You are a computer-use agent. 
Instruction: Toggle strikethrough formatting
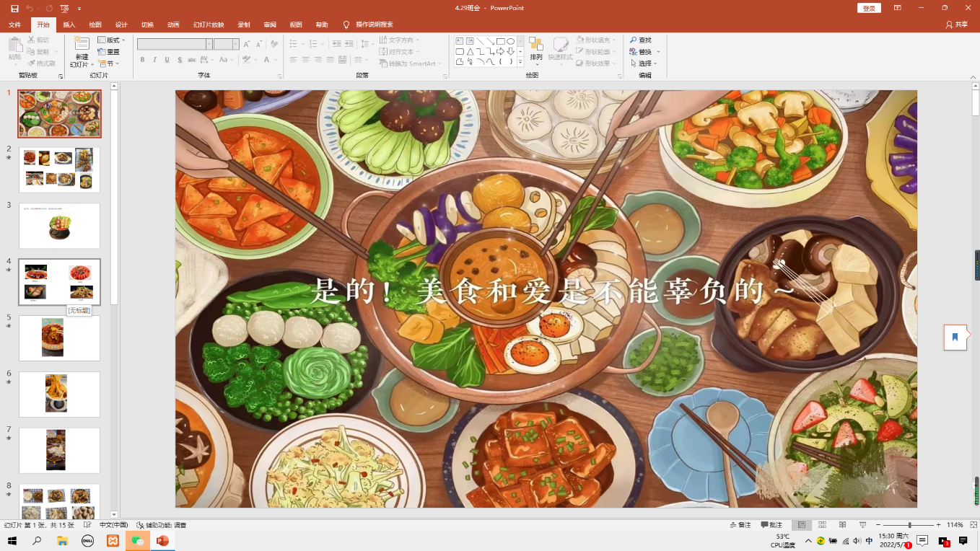192,60
